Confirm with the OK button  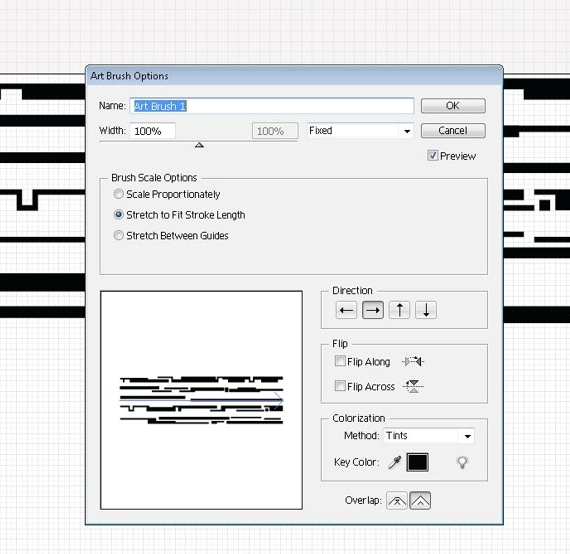[453, 106]
